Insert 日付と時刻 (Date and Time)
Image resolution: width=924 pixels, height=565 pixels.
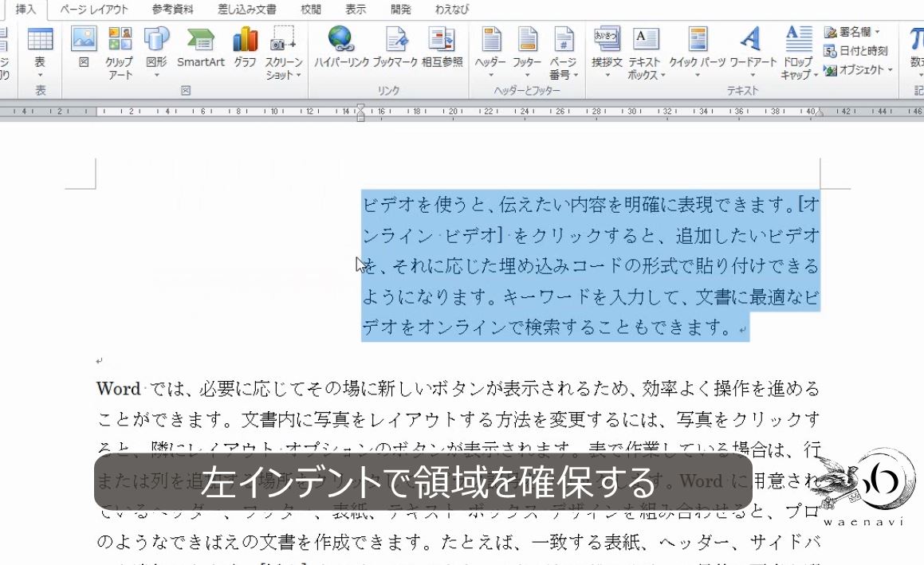tap(855, 51)
